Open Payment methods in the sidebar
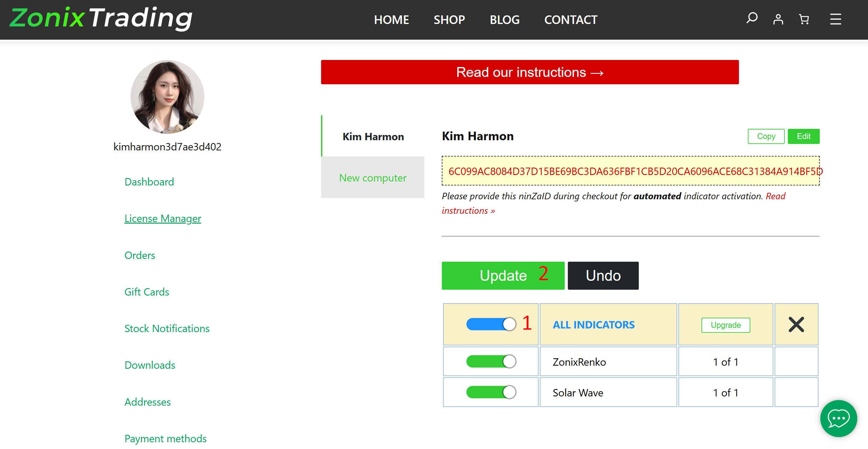The image size is (868, 449). [165, 438]
